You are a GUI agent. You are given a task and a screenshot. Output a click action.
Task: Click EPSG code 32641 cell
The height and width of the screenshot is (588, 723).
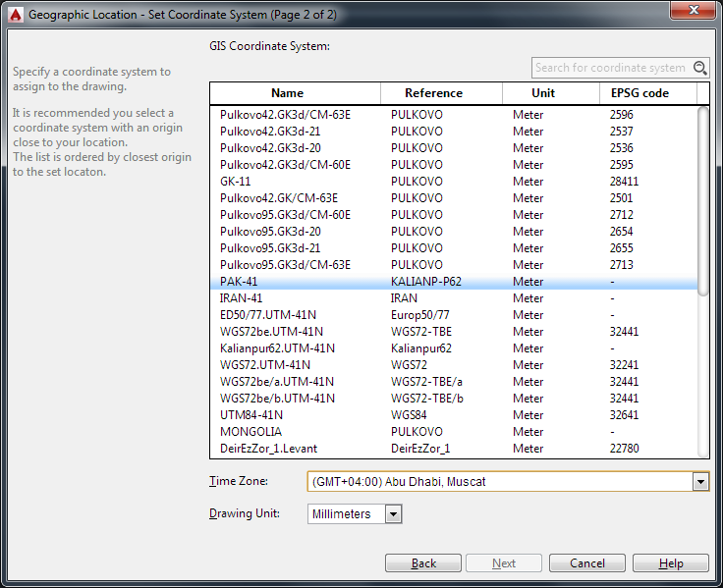coord(624,415)
